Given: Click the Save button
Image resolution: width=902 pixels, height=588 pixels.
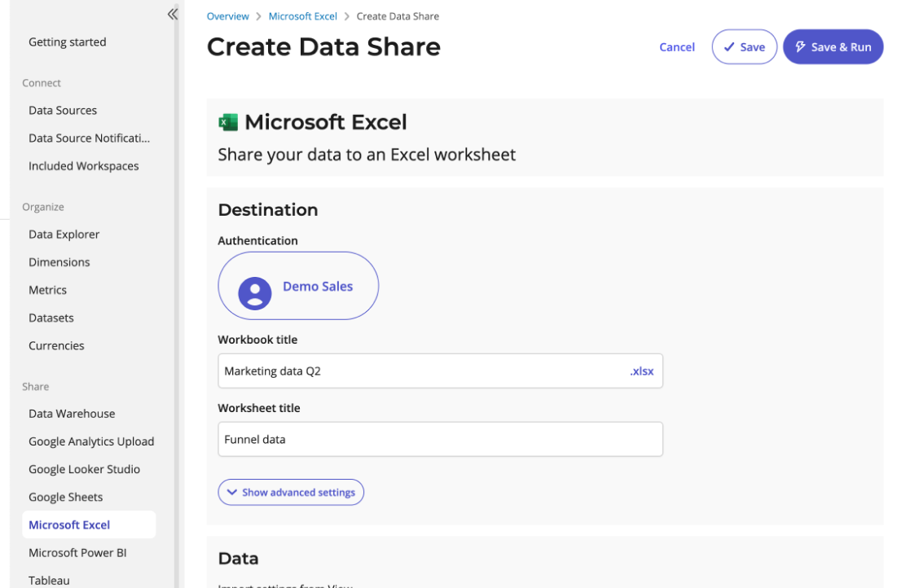Looking at the screenshot, I should [x=745, y=47].
